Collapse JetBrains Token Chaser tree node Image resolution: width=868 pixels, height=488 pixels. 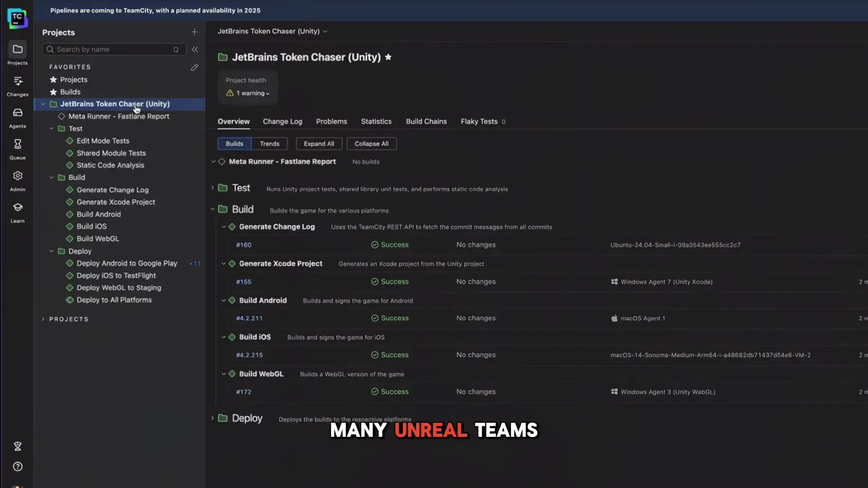click(43, 104)
